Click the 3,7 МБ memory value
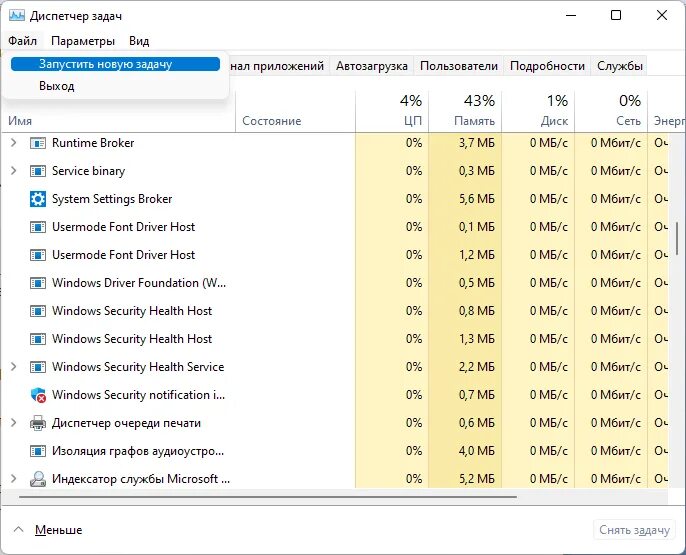686x555 pixels. coord(477,143)
